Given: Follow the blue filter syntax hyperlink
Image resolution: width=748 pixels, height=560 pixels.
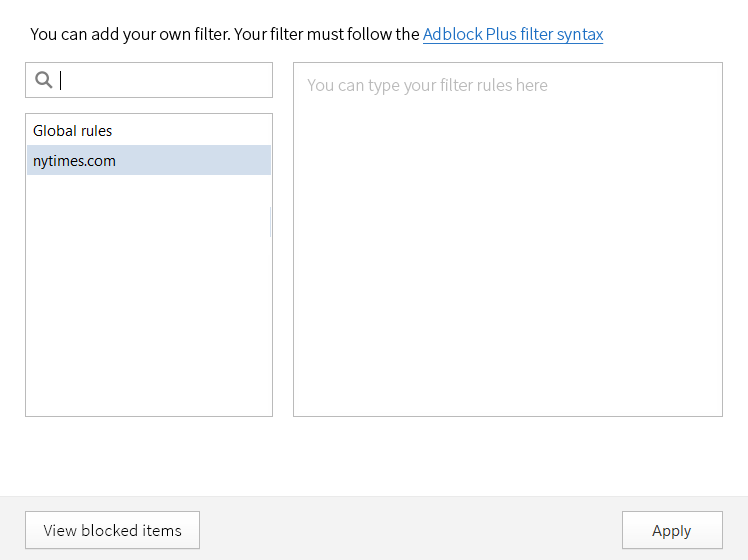Looking at the screenshot, I should click(x=513, y=34).
